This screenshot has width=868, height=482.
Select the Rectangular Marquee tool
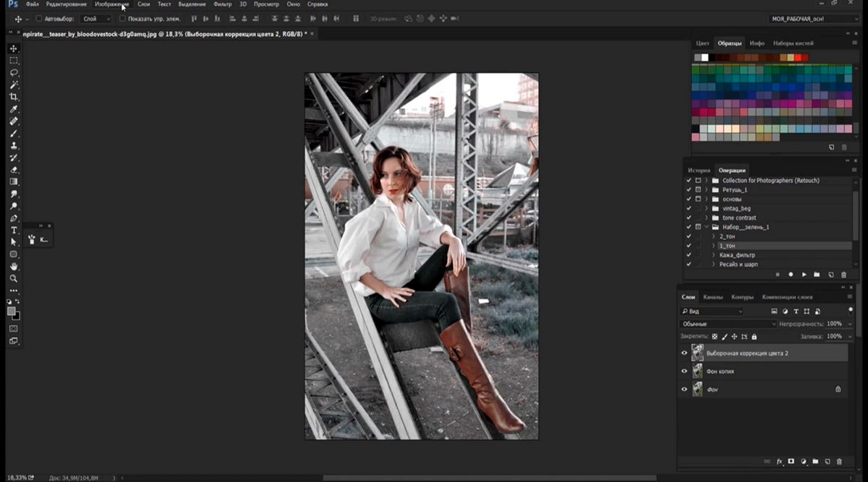14,61
